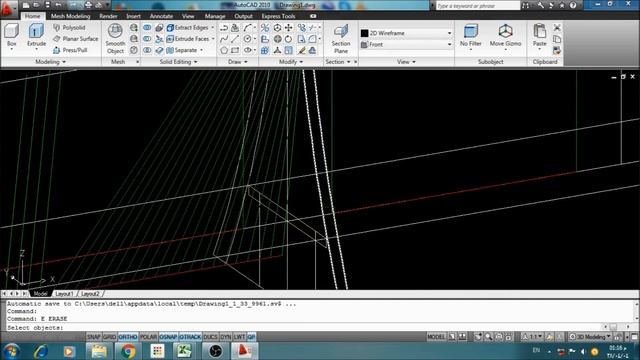Expand the Draw panel
Screen dimensions: 640x360
coord(238,62)
